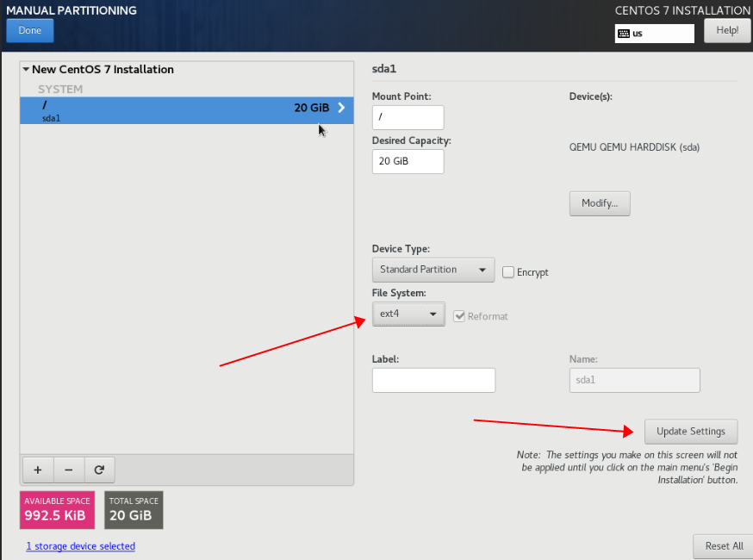Click the Modify... button for devices
This screenshot has width=753, height=560.
click(600, 203)
